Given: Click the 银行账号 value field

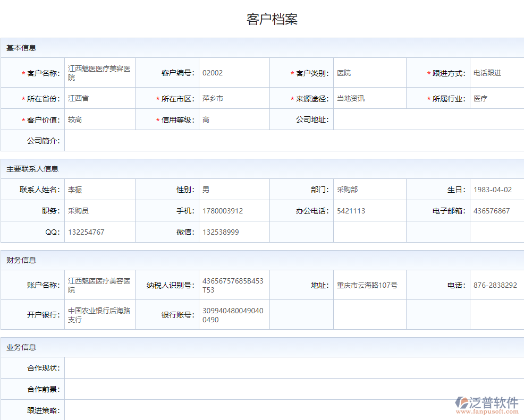Looking at the screenshot, I should coord(234,315).
